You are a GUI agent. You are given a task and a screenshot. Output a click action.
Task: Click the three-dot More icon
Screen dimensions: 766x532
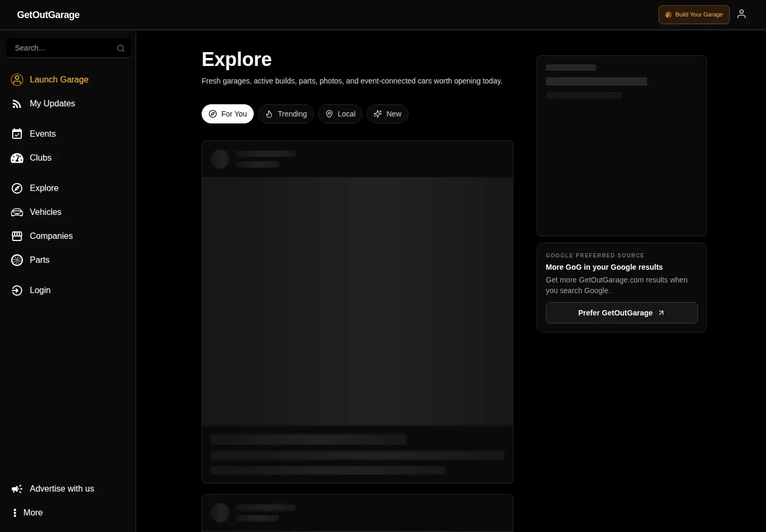pyautogui.click(x=14, y=513)
